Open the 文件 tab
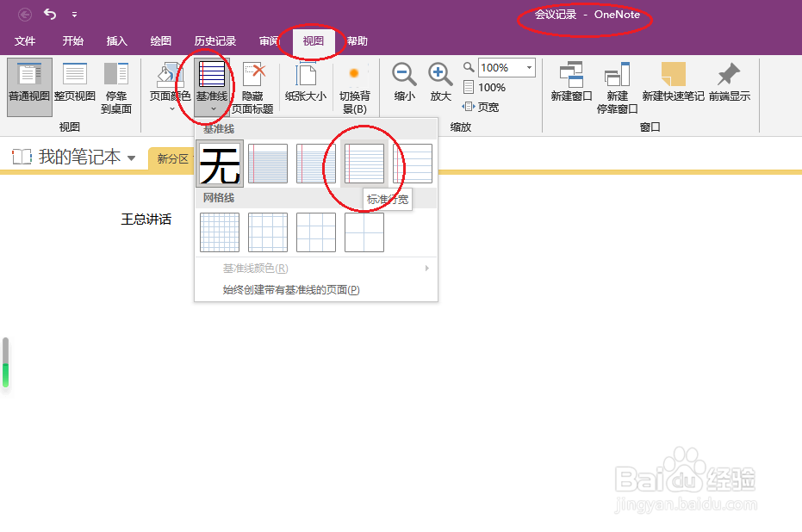 point(24,40)
